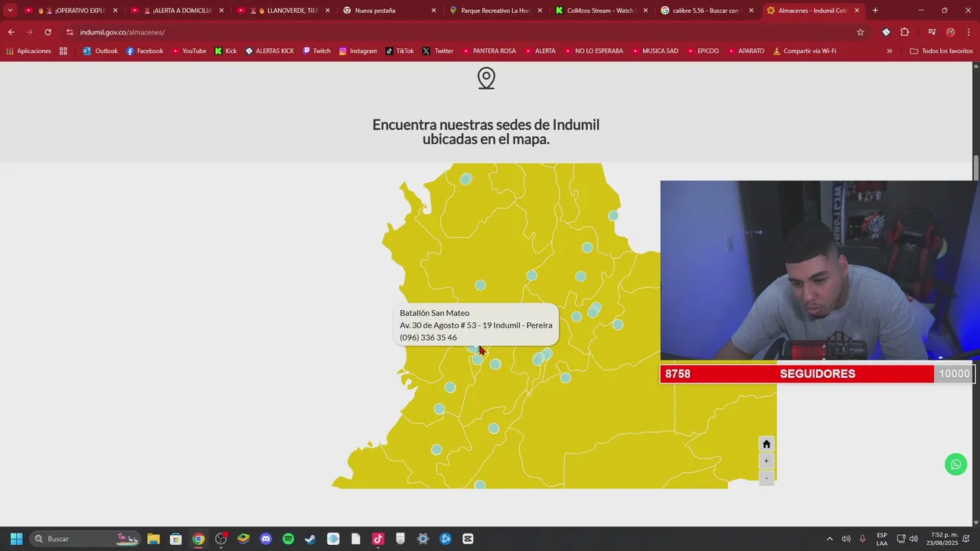Click the WhatsApp chat floating button
Viewport: 980px width, 551px height.
[955, 465]
